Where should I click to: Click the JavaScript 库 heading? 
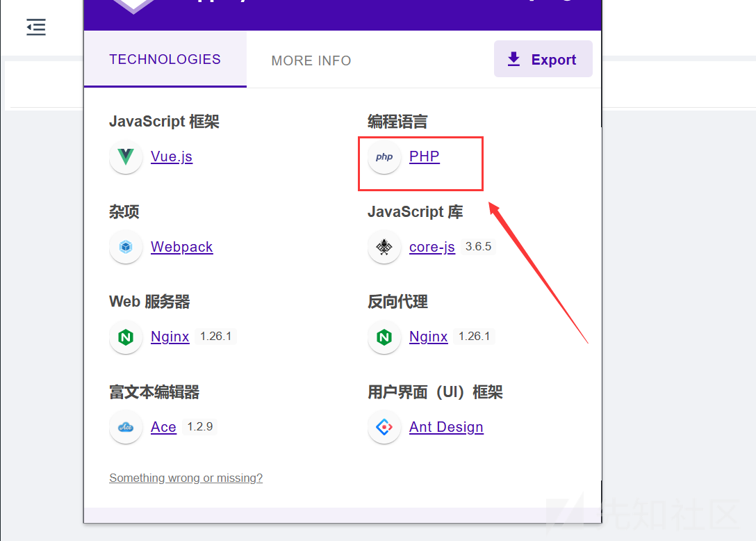click(415, 211)
